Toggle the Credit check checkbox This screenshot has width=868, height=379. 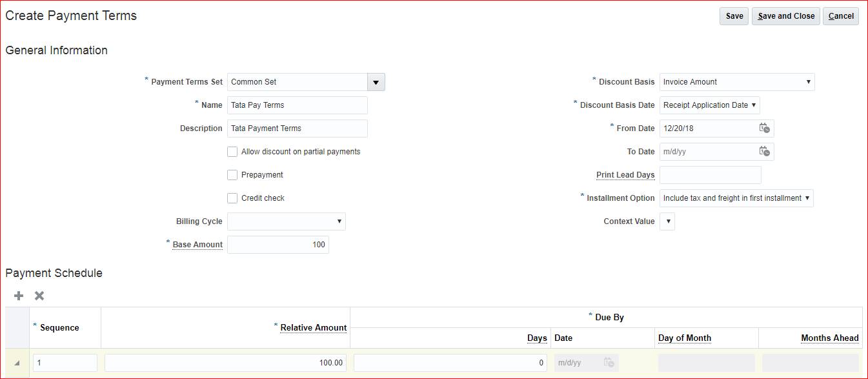(232, 198)
